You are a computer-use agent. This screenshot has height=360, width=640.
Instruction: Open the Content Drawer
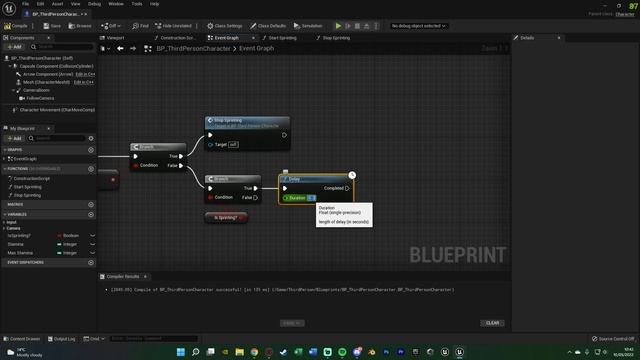pyautogui.click(x=22, y=339)
